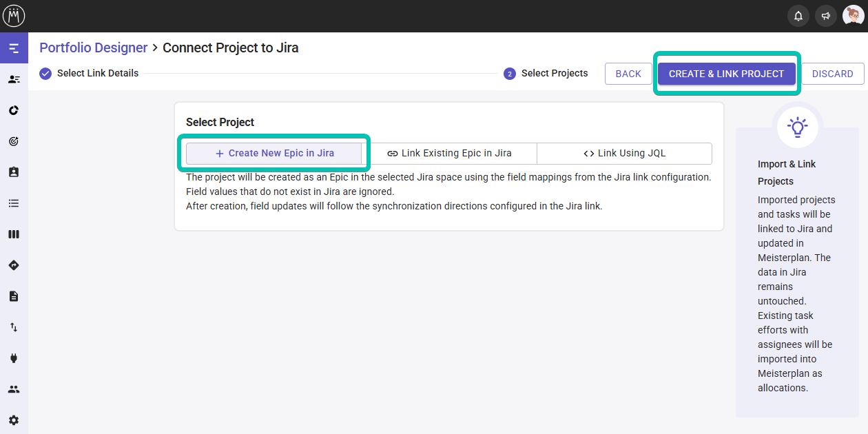Screen dimensions: 868x434
Task: Discard the Jira connection with DISCARD
Action: point(833,74)
